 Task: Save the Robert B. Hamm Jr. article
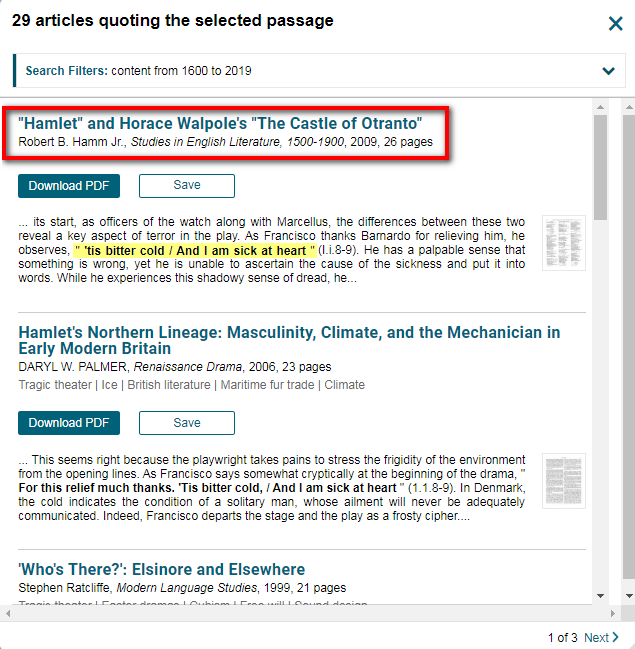pos(187,186)
